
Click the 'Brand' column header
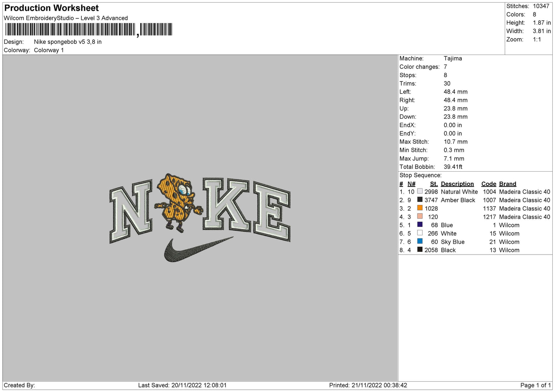coord(507,184)
